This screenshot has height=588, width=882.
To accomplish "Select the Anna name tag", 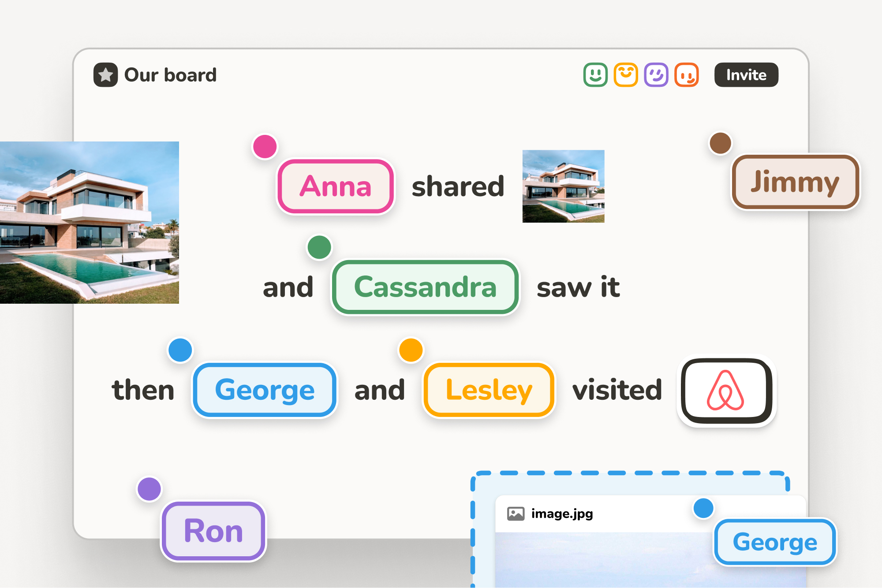I will click(x=336, y=186).
